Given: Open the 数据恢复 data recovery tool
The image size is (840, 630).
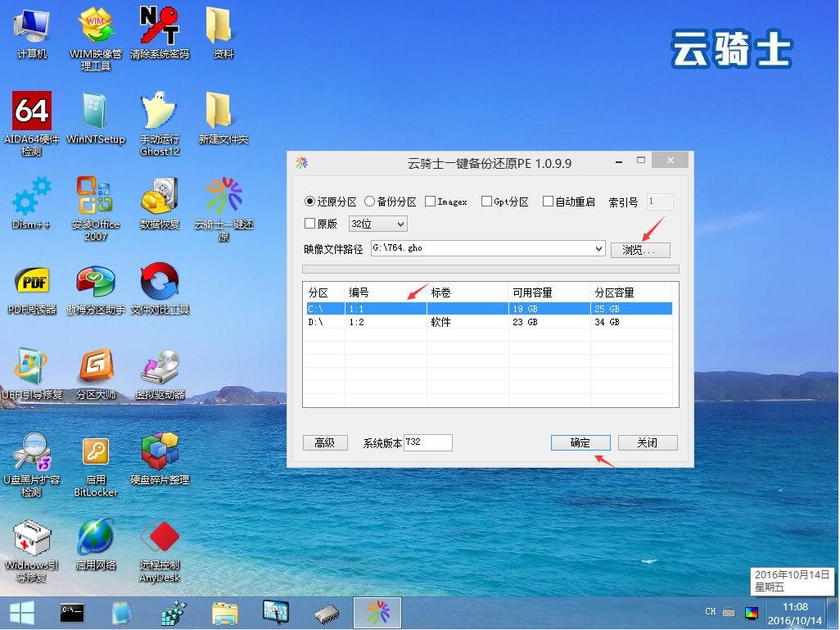Looking at the screenshot, I should pos(160,197).
